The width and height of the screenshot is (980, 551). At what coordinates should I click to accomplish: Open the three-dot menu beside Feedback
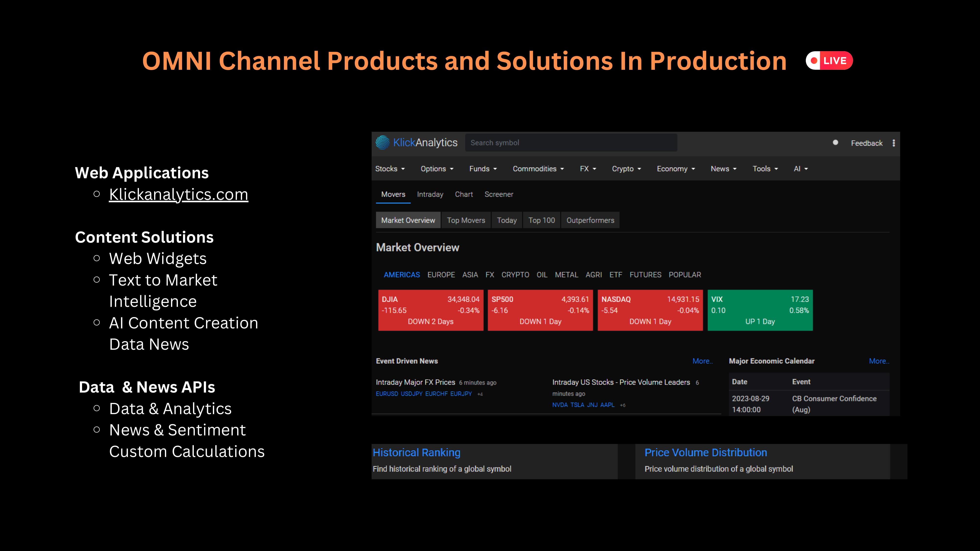[894, 143]
